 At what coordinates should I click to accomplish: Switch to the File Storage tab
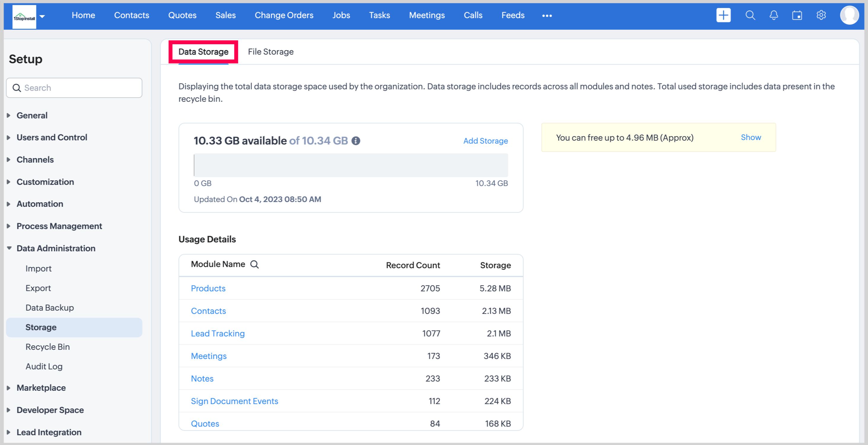tap(271, 52)
